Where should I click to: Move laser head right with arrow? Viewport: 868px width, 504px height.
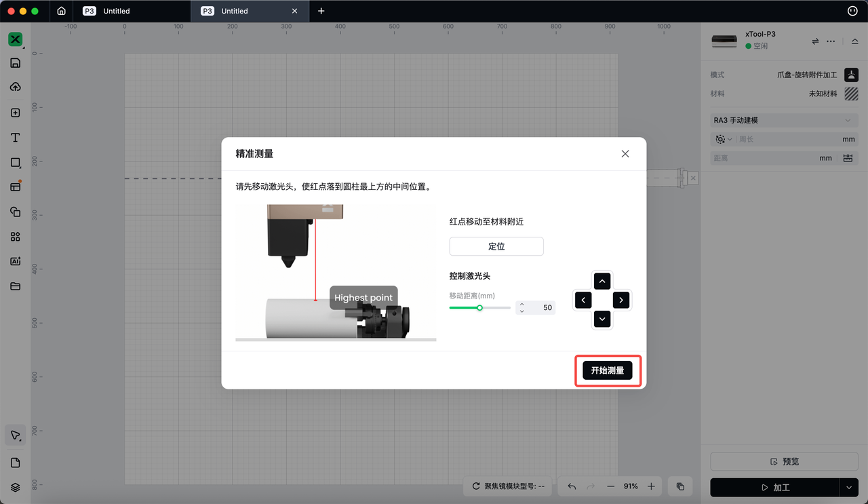point(621,300)
